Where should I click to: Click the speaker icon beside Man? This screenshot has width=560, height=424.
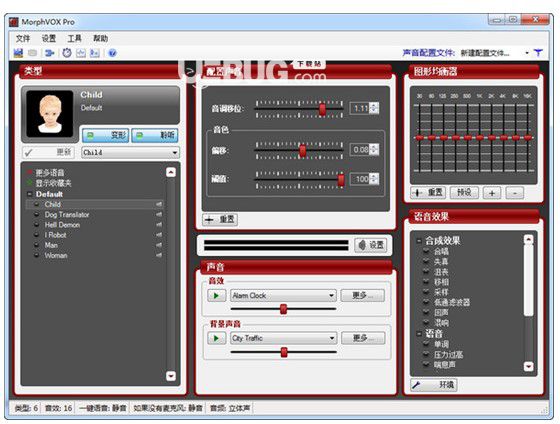tap(159, 245)
